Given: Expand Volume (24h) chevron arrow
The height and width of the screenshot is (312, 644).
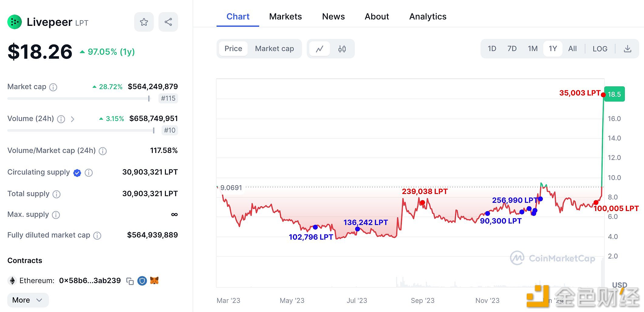Looking at the screenshot, I should pos(73,119).
